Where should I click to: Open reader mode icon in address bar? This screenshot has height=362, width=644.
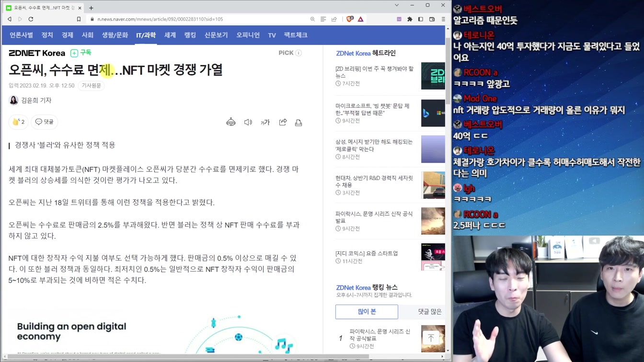click(x=323, y=19)
